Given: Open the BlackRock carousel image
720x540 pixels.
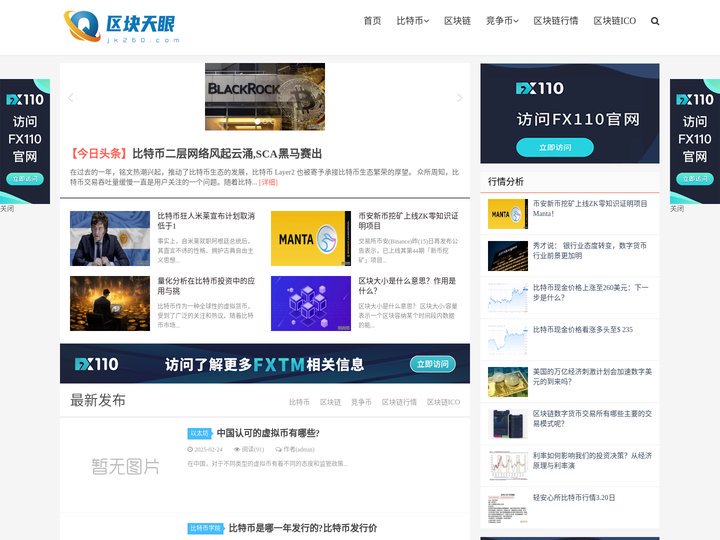Looking at the screenshot, I should coord(265,97).
